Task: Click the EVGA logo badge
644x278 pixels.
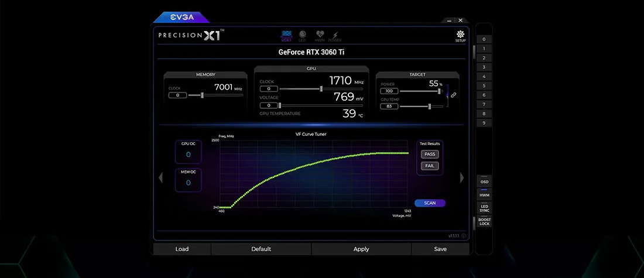Action: point(181,17)
